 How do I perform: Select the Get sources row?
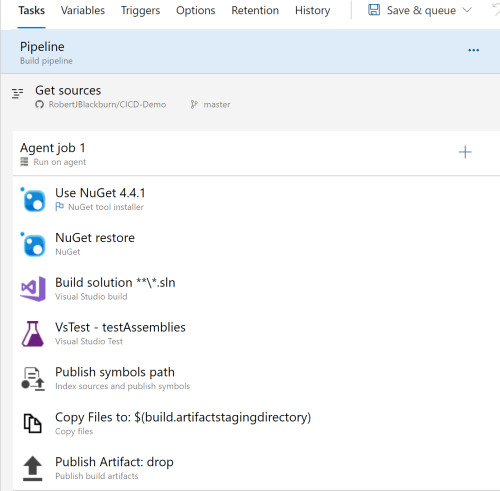(250, 96)
